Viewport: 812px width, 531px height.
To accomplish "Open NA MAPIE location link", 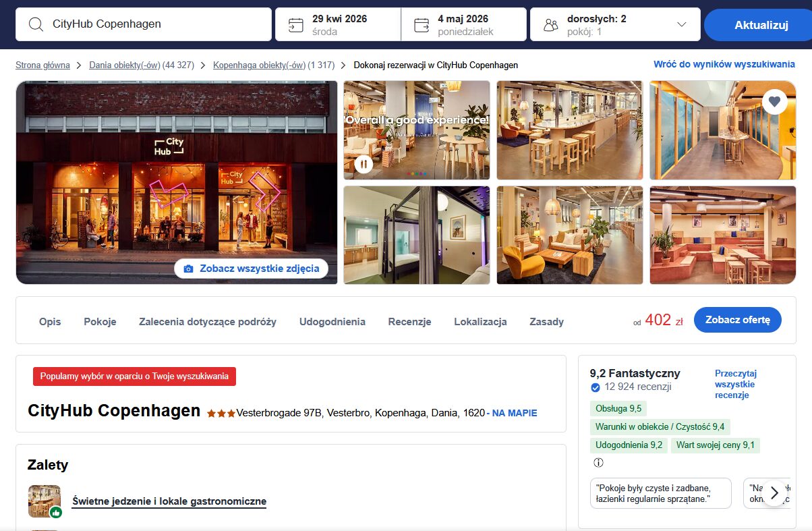I will (514, 413).
